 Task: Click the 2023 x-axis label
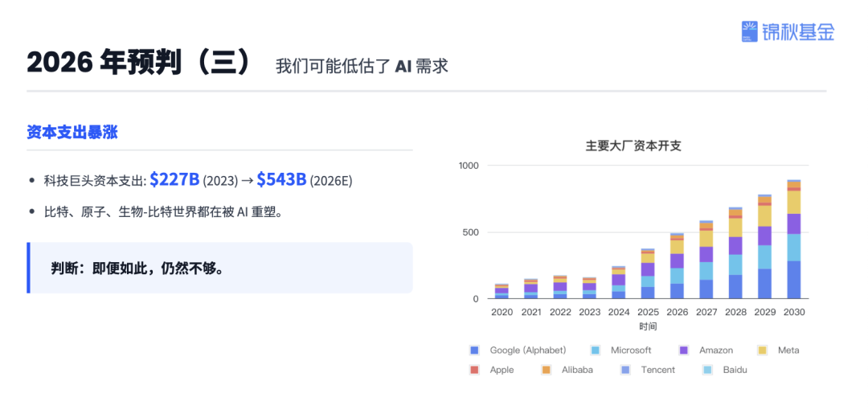click(x=589, y=312)
